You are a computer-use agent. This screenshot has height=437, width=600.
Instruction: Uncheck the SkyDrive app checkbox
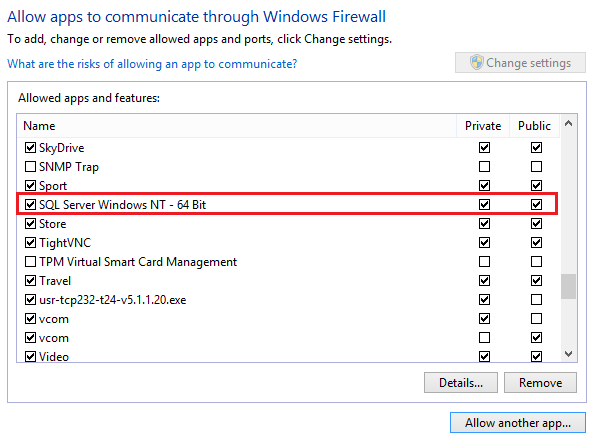[x=30, y=148]
